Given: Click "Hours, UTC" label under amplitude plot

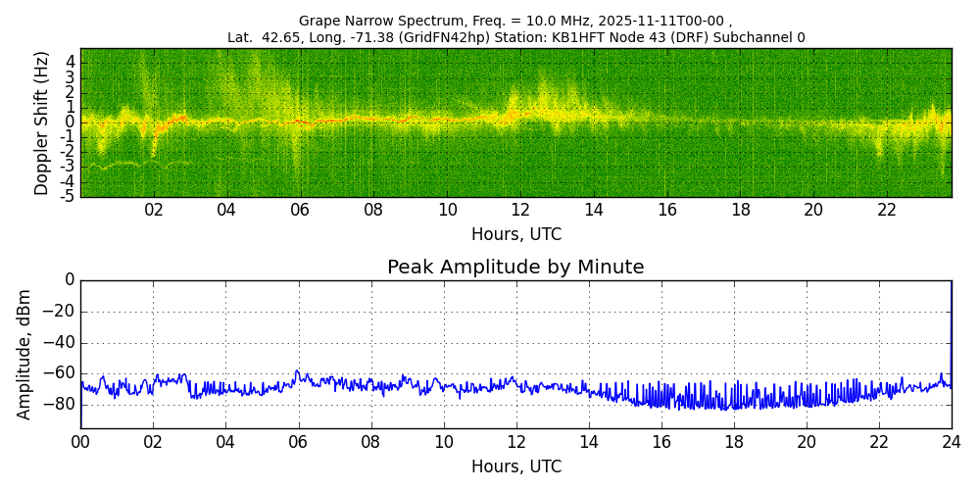Looking at the screenshot, I should click(x=515, y=466).
